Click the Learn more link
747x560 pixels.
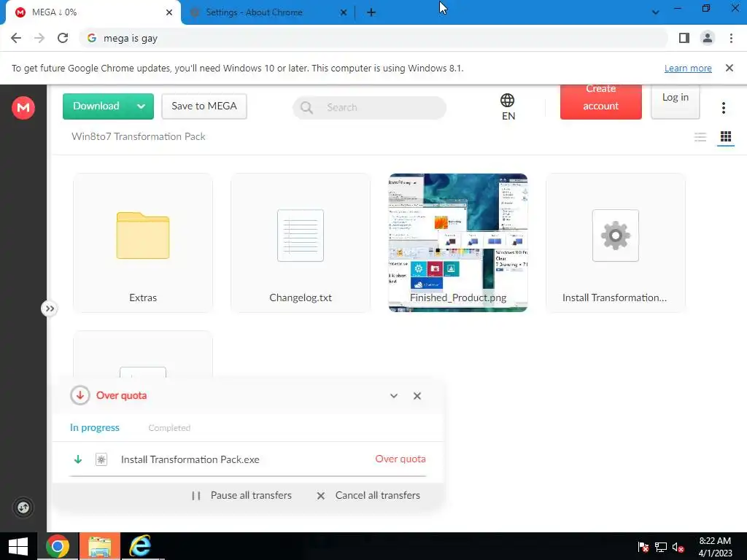click(688, 68)
